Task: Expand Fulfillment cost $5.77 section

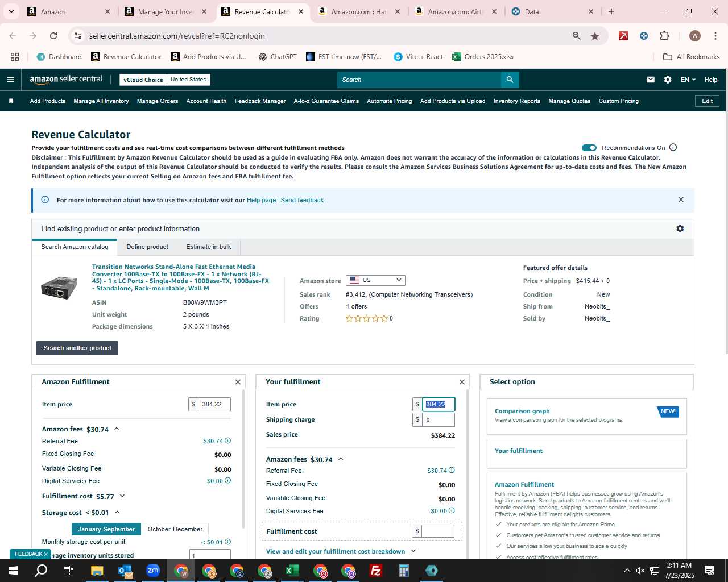Action: coord(122,496)
